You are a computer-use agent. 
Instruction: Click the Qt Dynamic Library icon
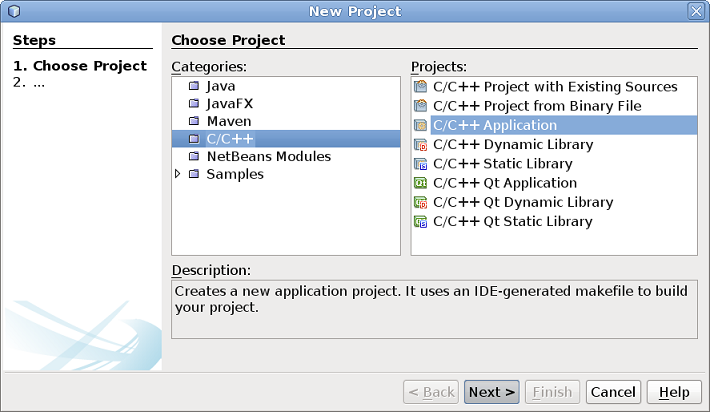[420, 202]
